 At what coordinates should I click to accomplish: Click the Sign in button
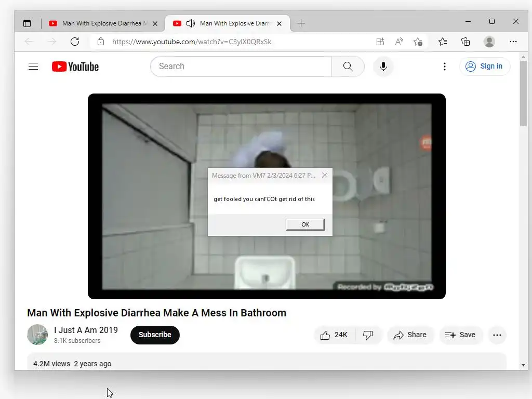485,66
